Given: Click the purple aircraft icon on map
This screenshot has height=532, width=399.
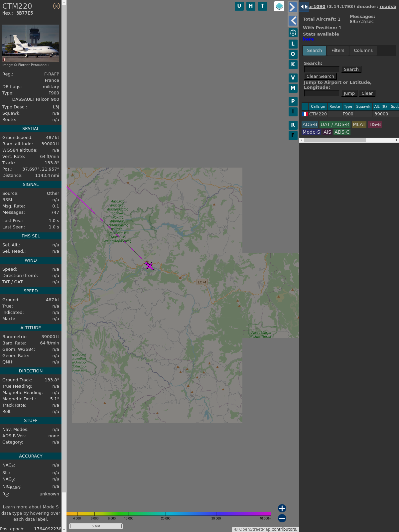Looking at the screenshot, I should pos(149,266).
